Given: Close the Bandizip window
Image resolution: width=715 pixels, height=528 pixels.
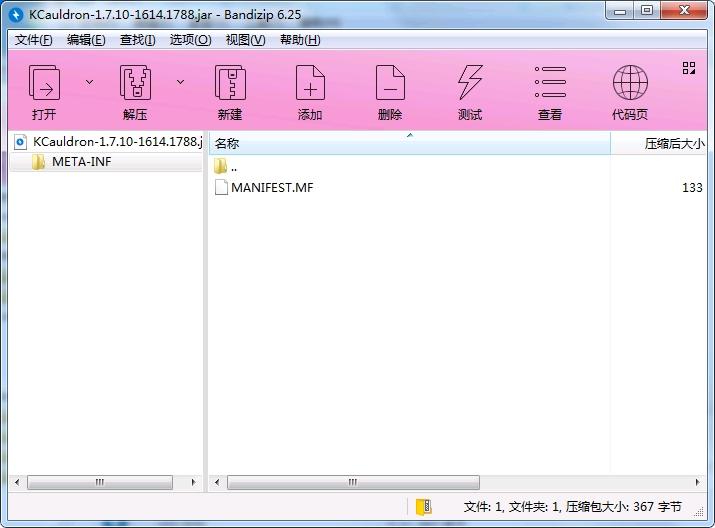Looking at the screenshot, I should tap(684, 11).
